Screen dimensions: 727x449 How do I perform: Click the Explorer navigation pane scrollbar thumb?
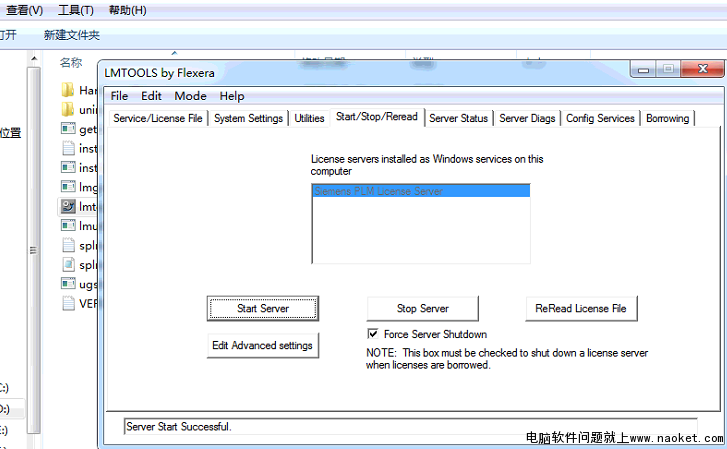tap(33, 250)
